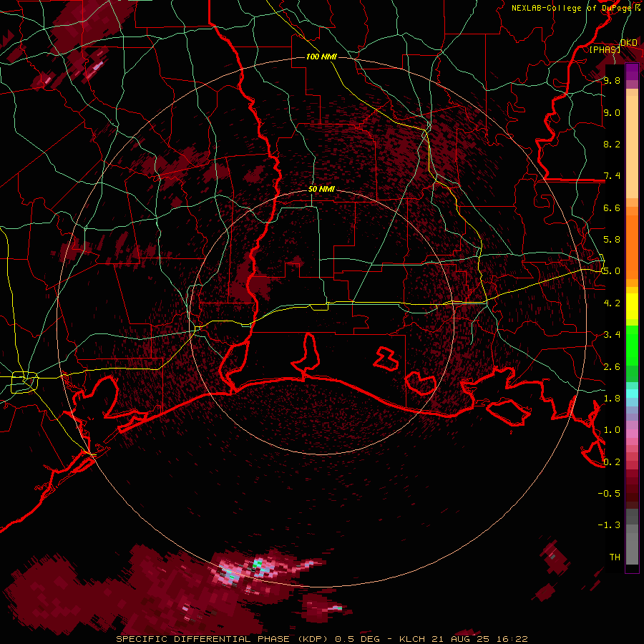
Task: Click the 50 NMI range ring label
Action: pos(321,189)
